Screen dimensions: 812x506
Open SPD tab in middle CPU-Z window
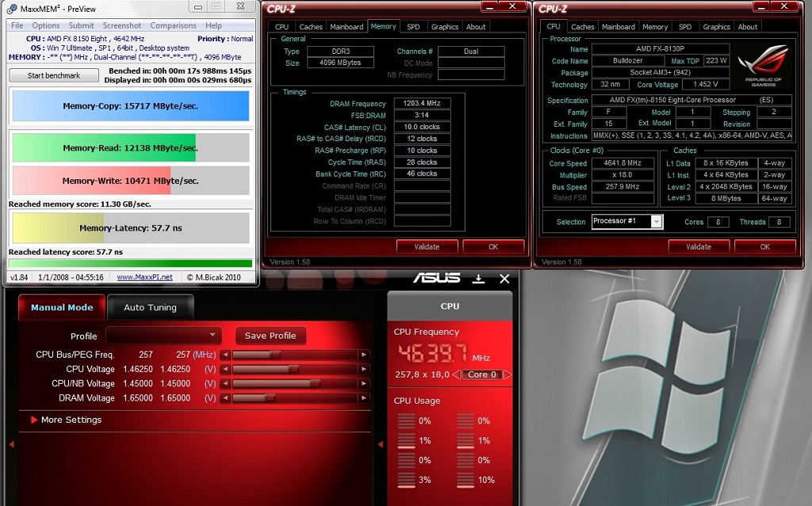413,27
